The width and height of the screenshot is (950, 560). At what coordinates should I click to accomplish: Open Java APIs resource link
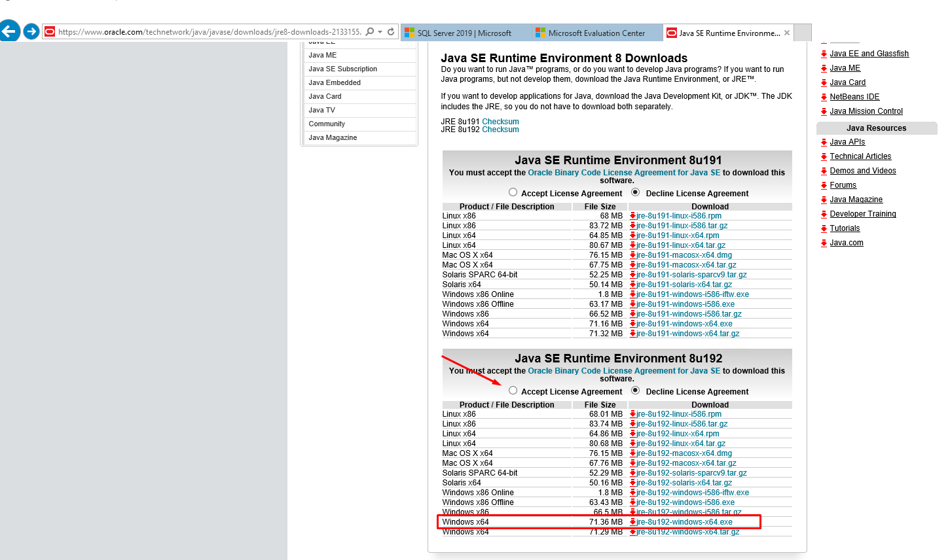pyautogui.click(x=847, y=142)
